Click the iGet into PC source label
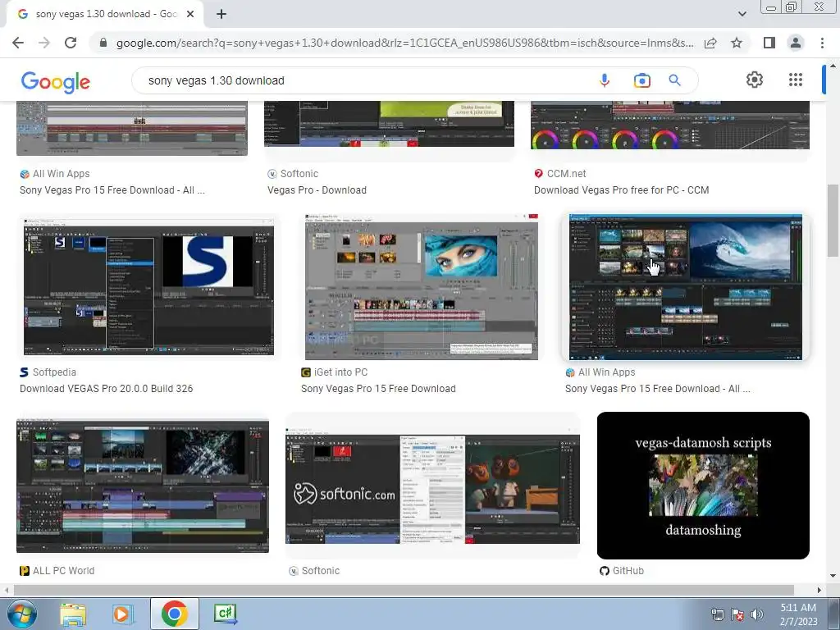The width and height of the screenshot is (840, 630). coord(340,372)
